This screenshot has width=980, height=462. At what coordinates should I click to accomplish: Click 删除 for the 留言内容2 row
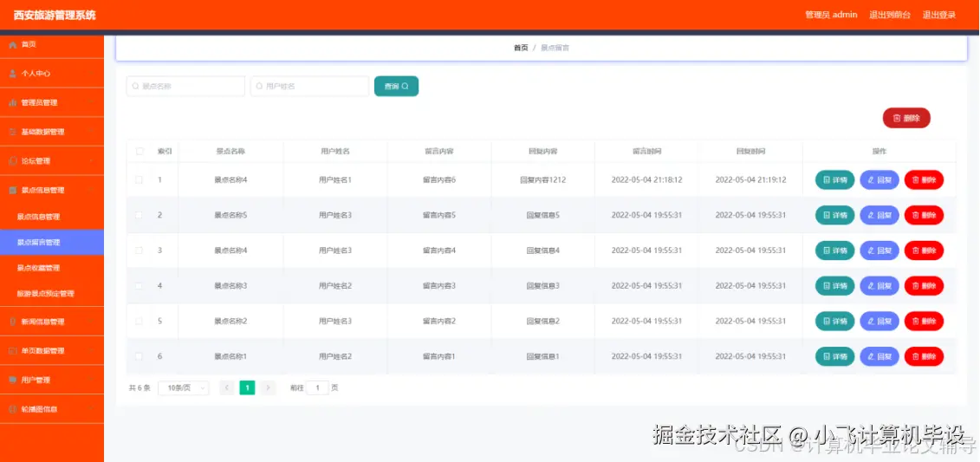(924, 322)
